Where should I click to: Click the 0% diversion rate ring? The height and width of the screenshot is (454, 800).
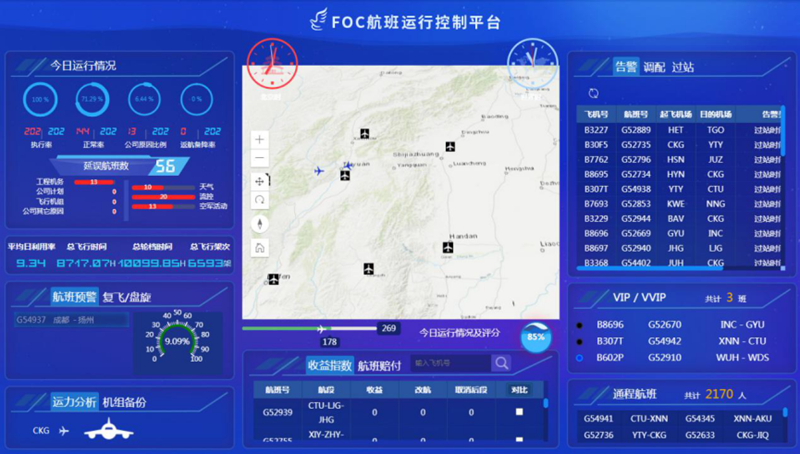(196, 99)
